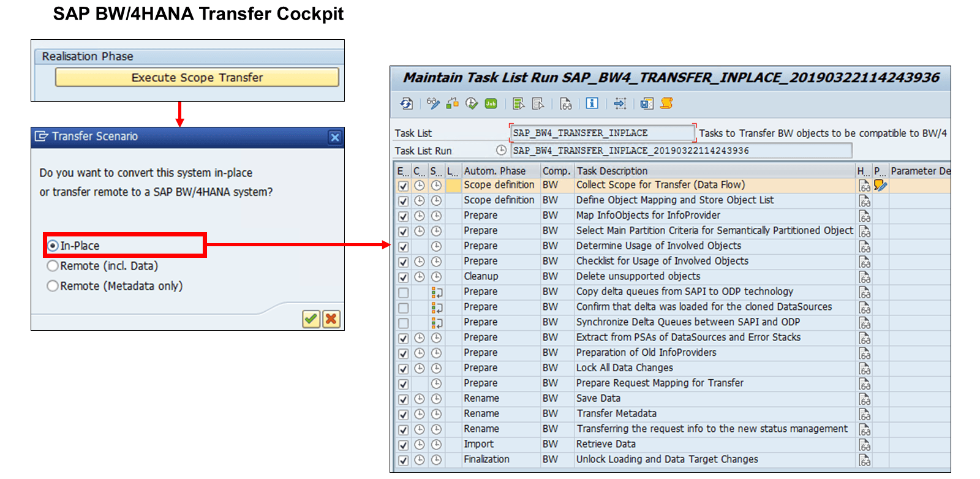Close the Transfer Scenario dialog
Viewport: 980px width, 479px height.
(x=335, y=137)
